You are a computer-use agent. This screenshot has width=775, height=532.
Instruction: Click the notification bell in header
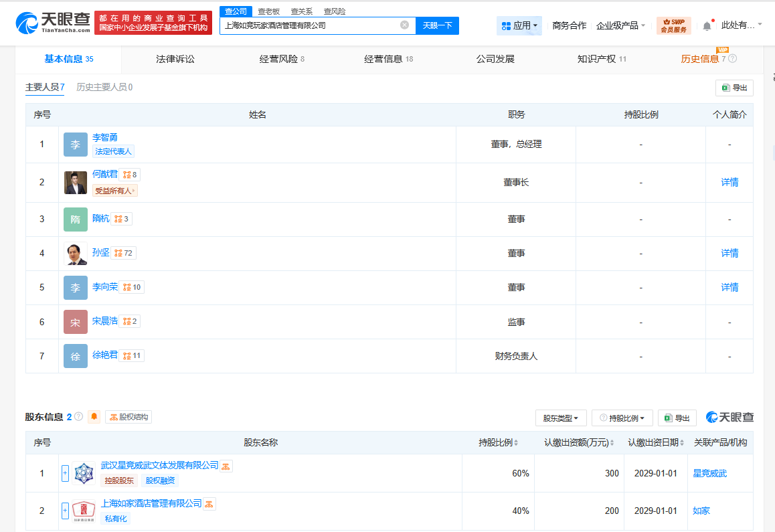[x=707, y=26]
